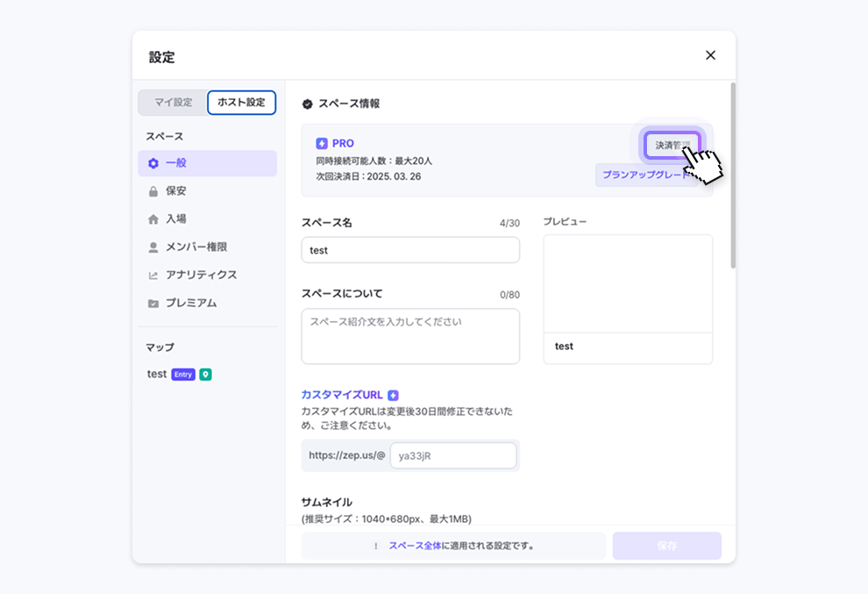
Task: Click the person icon beside メンバー権限
Action: (x=153, y=247)
